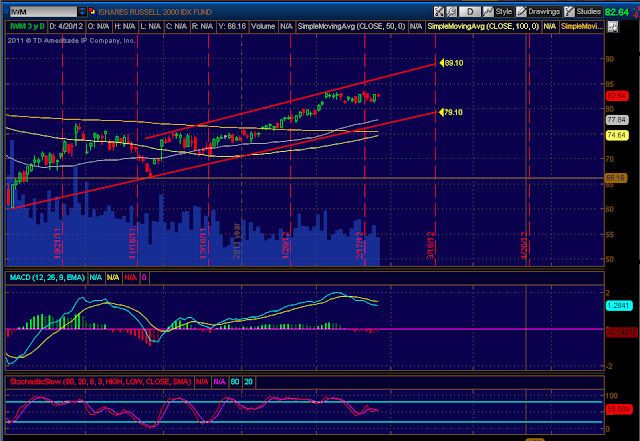640x441 pixels.
Task: Click the pointer icon right of the study labels
Action: point(613,27)
